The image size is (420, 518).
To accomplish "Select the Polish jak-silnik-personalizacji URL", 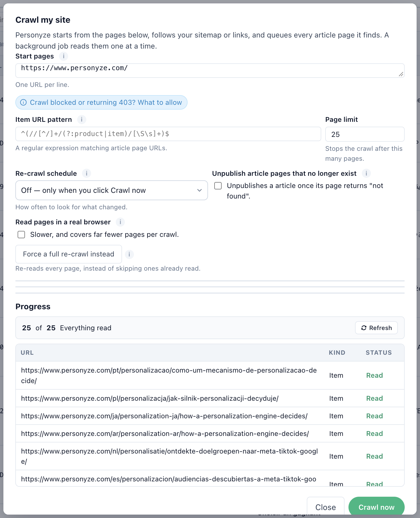I will pos(150,398).
